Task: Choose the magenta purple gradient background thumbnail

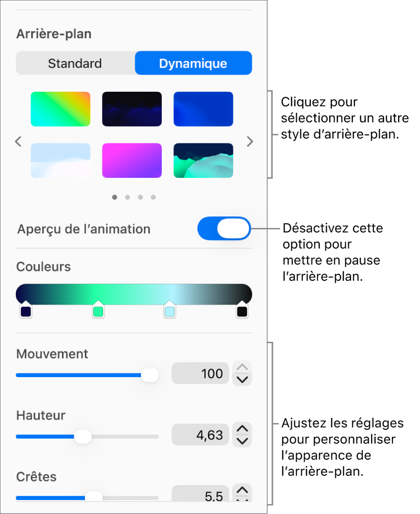Action: coord(132,161)
